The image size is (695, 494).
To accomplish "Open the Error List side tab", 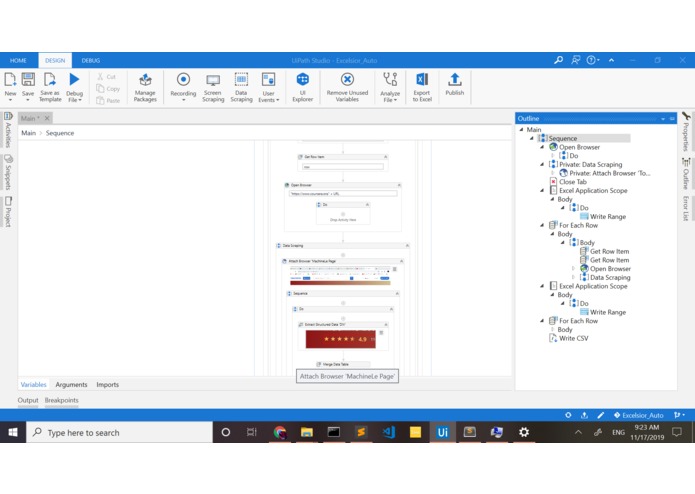I will coord(686,208).
